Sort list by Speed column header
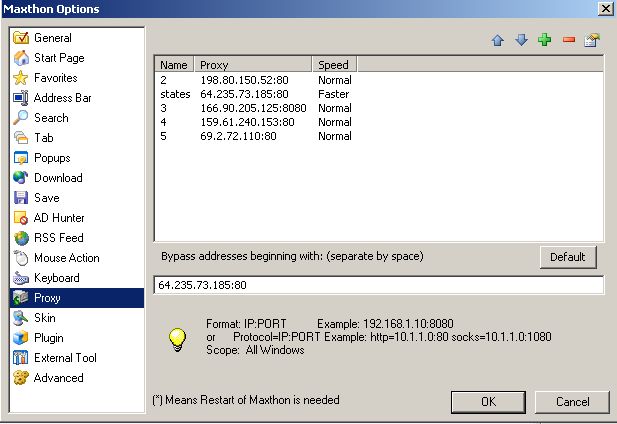The width and height of the screenshot is (617, 424). [334, 65]
